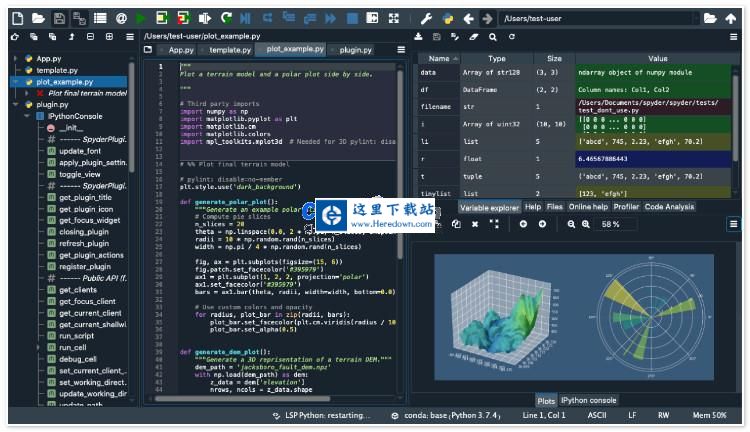Open the Plots pane options menu
Screen dimensions: 750x432
coord(733,224)
